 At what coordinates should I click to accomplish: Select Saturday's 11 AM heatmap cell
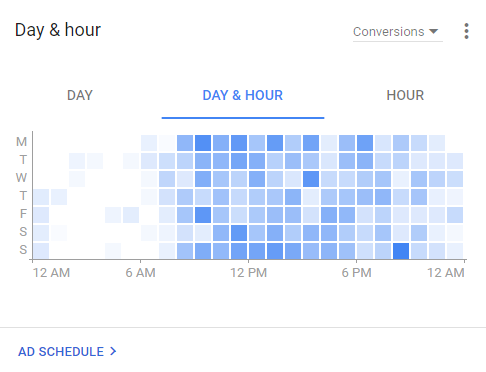[x=239, y=233]
